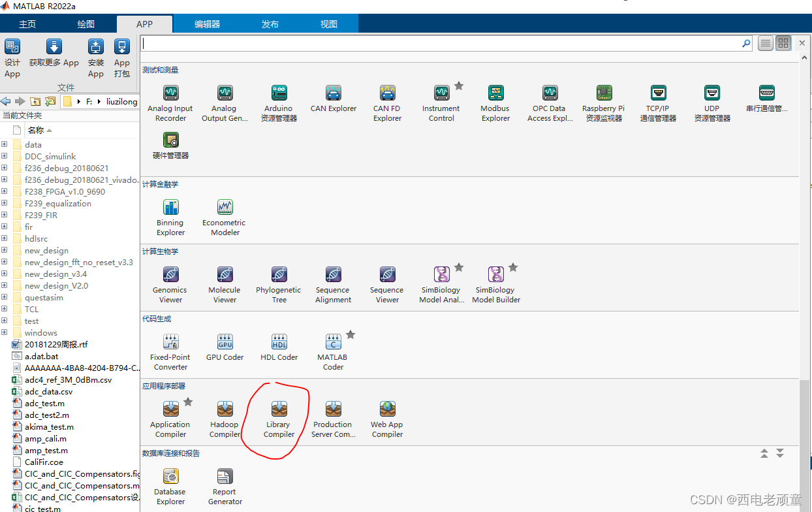
Task: Launch the Production Server Compiler app
Action: [x=333, y=419]
